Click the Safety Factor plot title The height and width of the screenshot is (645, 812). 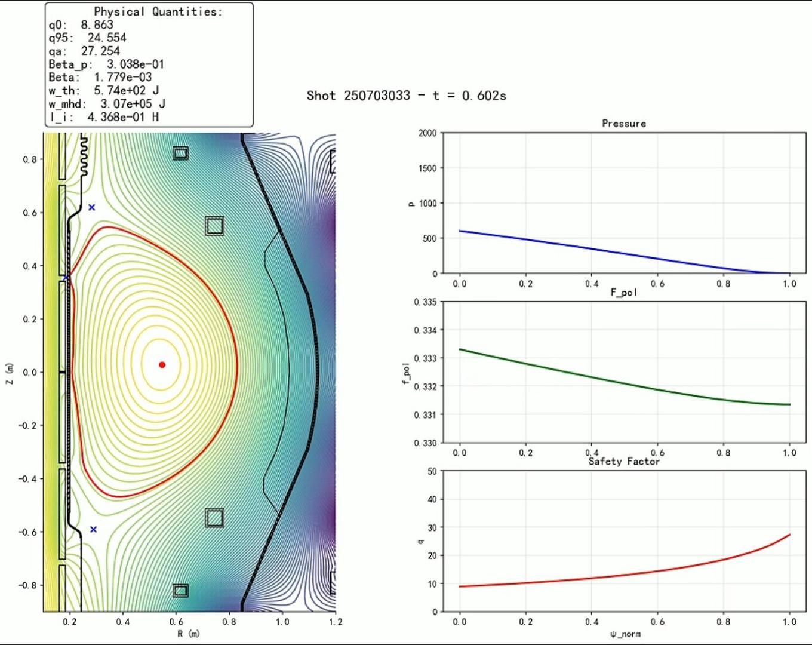click(624, 462)
